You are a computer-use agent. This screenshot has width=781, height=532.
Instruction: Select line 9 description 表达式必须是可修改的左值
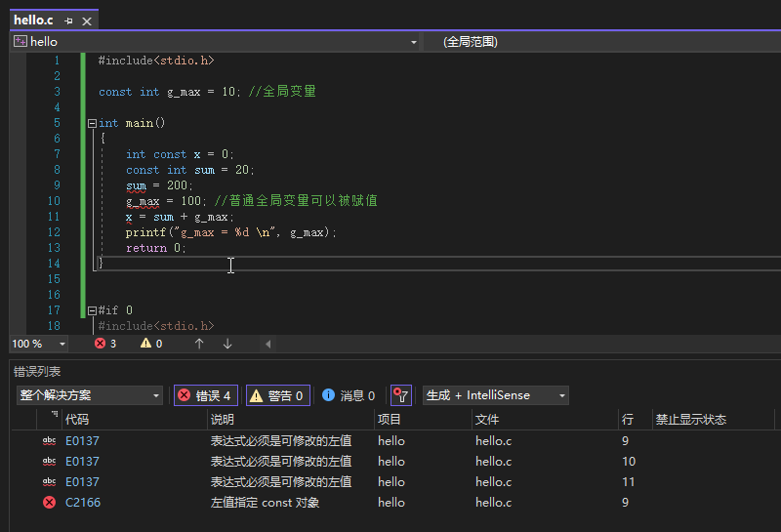[x=281, y=441]
